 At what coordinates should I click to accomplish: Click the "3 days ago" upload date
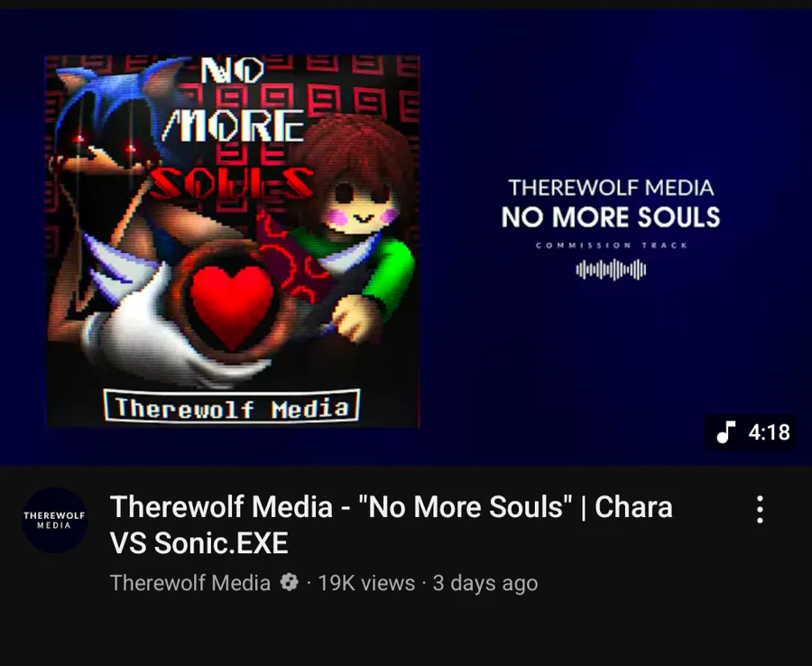pyautogui.click(x=485, y=583)
